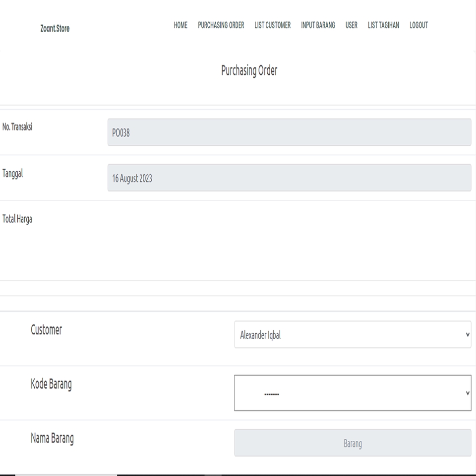This screenshot has width=476, height=476.
Task: Click the Kode Barang label
Action: [51, 384]
